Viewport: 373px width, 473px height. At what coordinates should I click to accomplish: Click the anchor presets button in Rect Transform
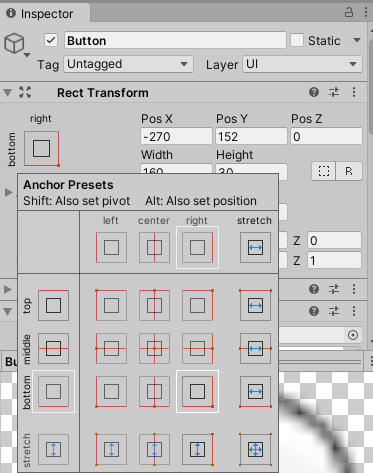(42, 148)
